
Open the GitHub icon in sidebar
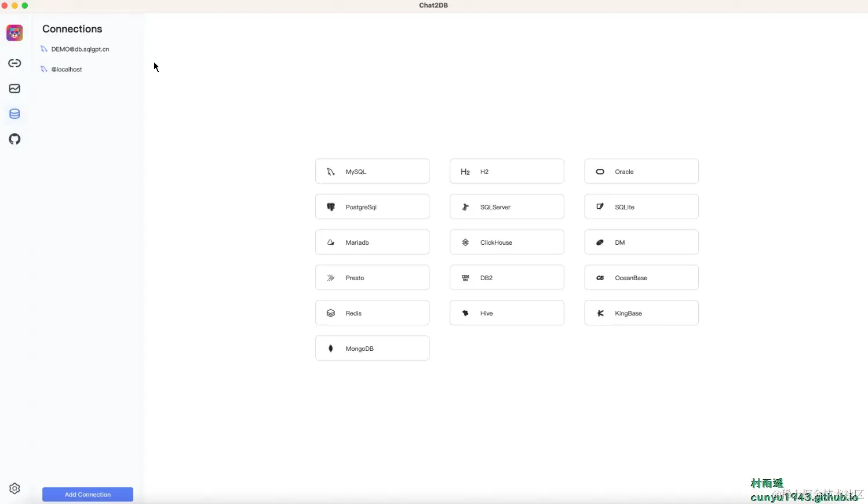(x=14, y=139)
